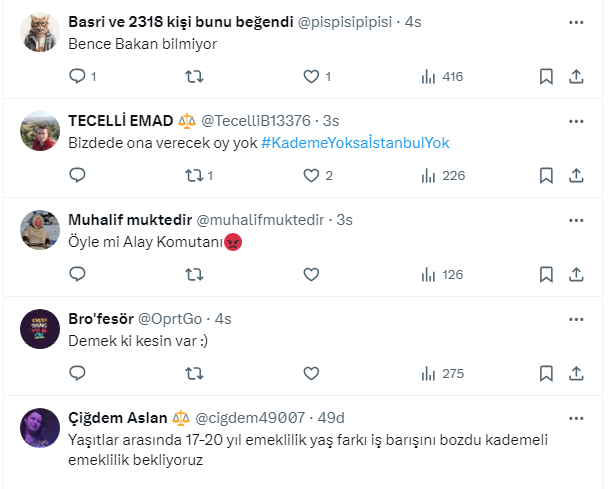
Task: Reply to Bro'fesör's tweet
Action: click(x=78, y=373)
